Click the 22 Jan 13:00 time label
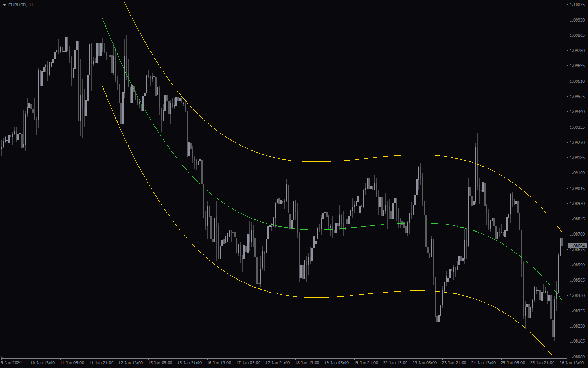 [x=396, y=363]
